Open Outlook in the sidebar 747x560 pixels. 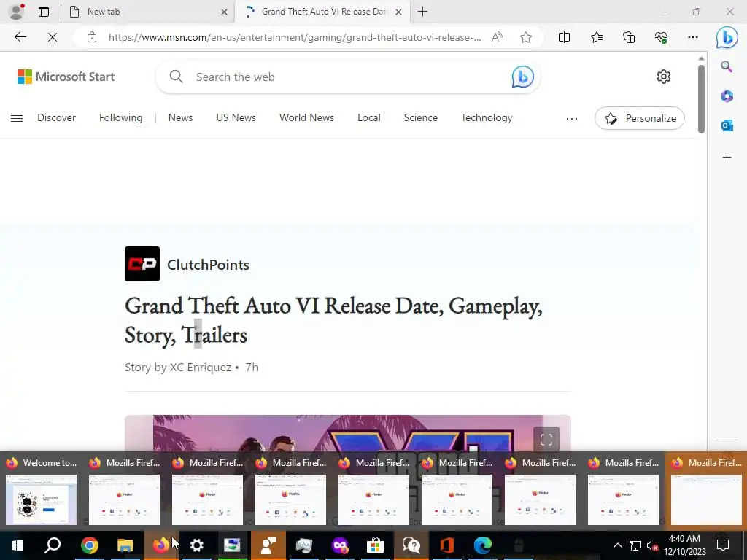[x=727, y=125]
